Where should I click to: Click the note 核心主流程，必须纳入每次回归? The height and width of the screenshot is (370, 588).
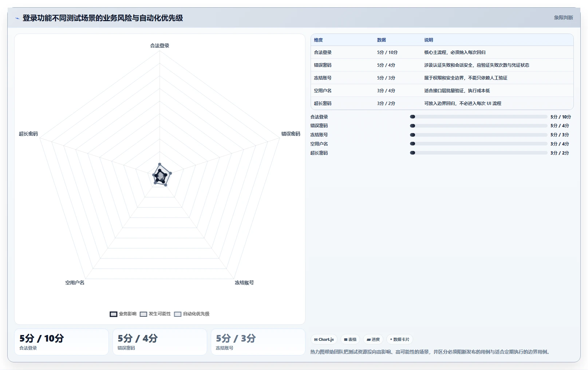tap(455, 52)
